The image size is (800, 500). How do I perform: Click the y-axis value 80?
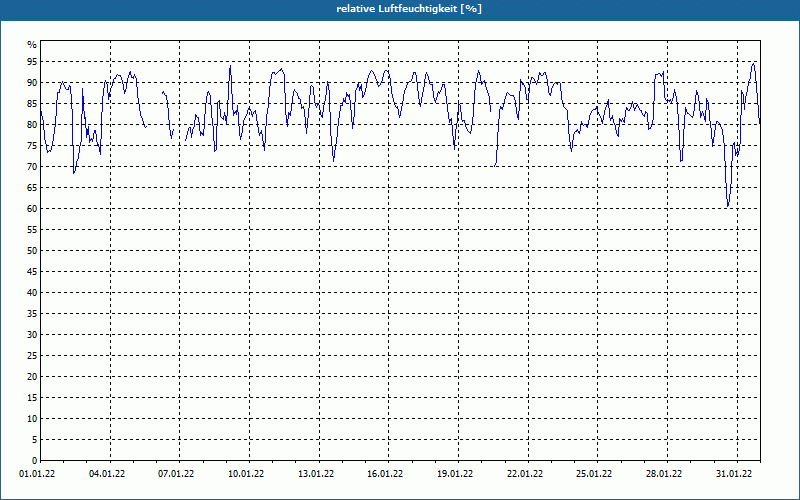coord(32,124)
